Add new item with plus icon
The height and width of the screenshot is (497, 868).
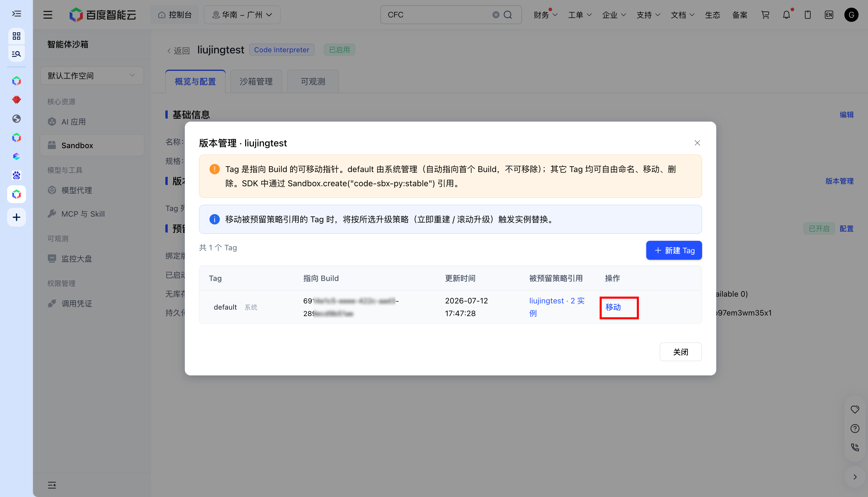point(17,217)
